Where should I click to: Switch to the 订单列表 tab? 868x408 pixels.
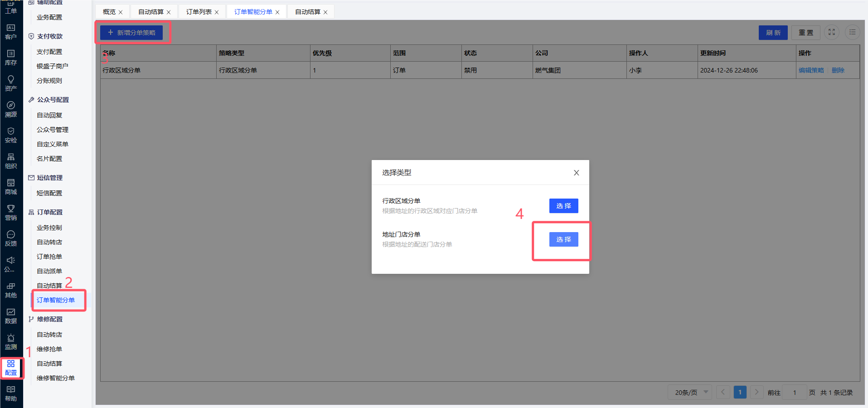click(x=199, y=12)
